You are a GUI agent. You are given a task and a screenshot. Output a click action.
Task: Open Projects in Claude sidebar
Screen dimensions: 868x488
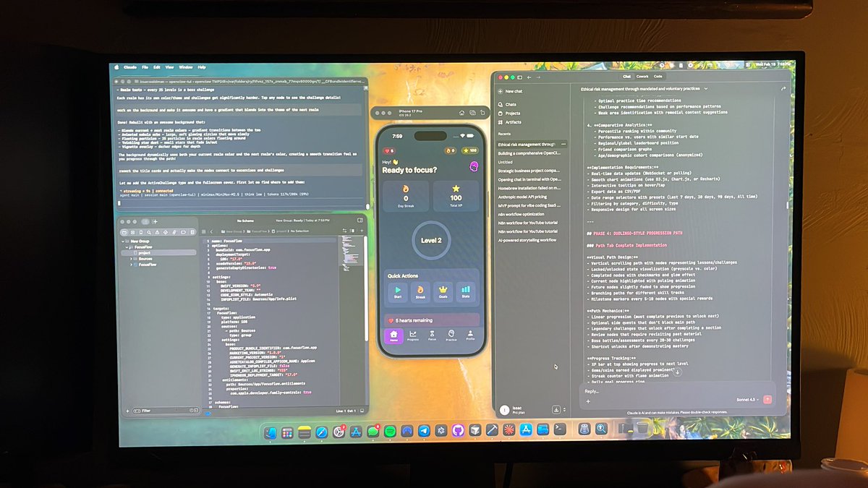(x=509, y=114)
